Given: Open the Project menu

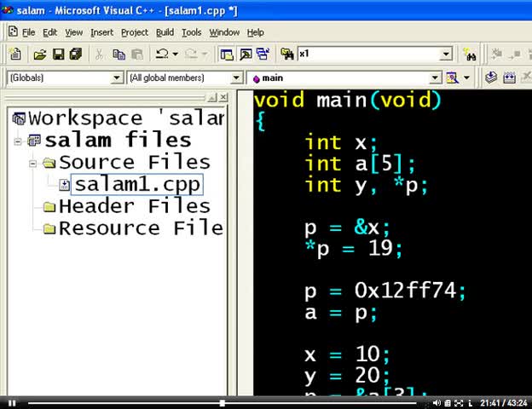Looking at the screenshot, I should point(135,32).
